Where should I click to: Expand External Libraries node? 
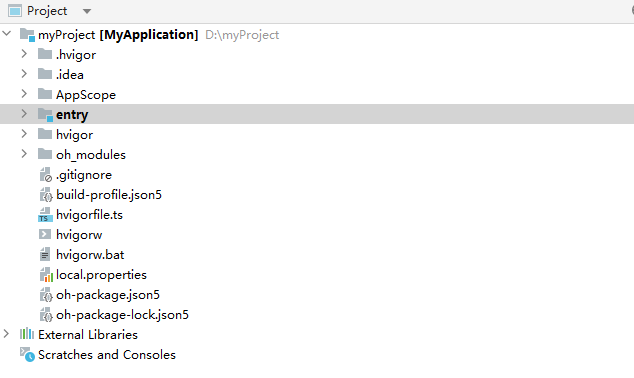tap(6, 334)
